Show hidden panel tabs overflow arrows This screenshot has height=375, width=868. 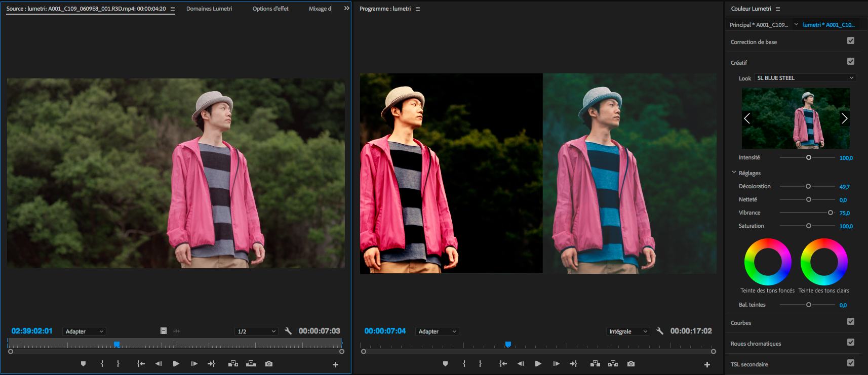click(x=346, y=9)
